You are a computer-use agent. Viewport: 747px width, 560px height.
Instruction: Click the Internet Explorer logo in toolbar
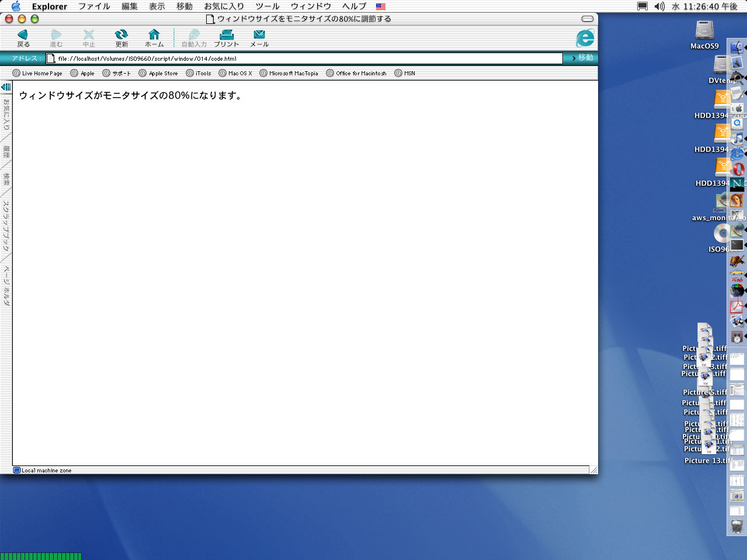pyautogui.click(x=585, y=39)
